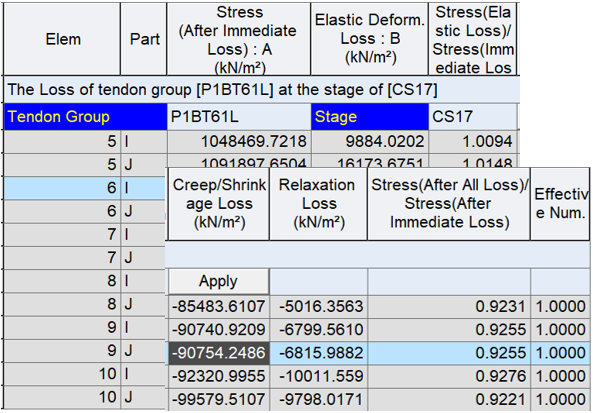Click the Relaxation Loss column header
Viewport: 593px width, 413px height.
click(318, 203)
